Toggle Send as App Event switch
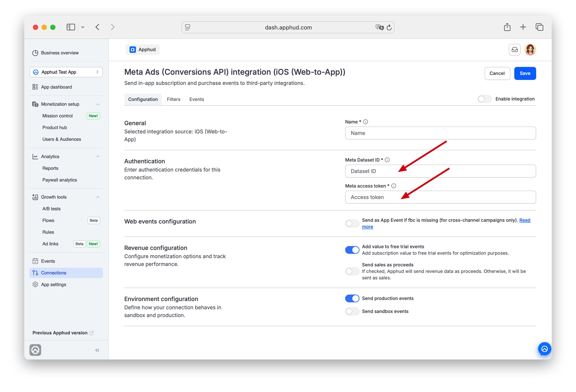Screen dimensions: 576x392 pos(352,224)
